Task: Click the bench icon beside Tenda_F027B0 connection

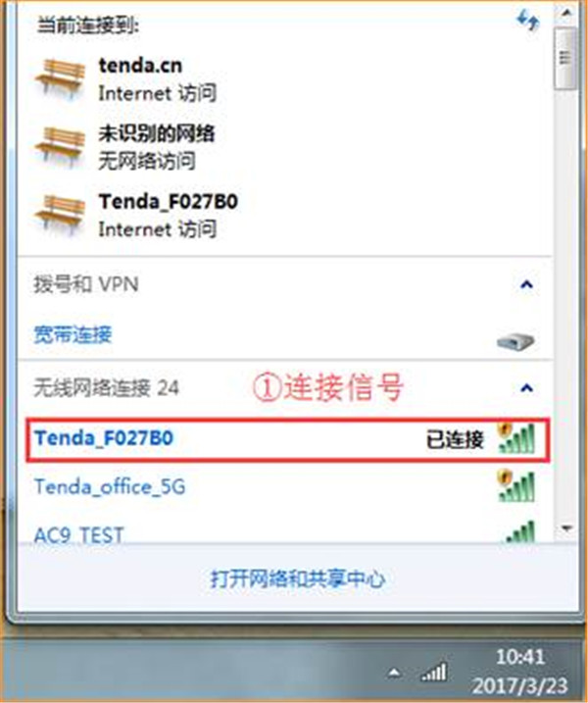Action: pyautogui.click(x=61, y=215)
